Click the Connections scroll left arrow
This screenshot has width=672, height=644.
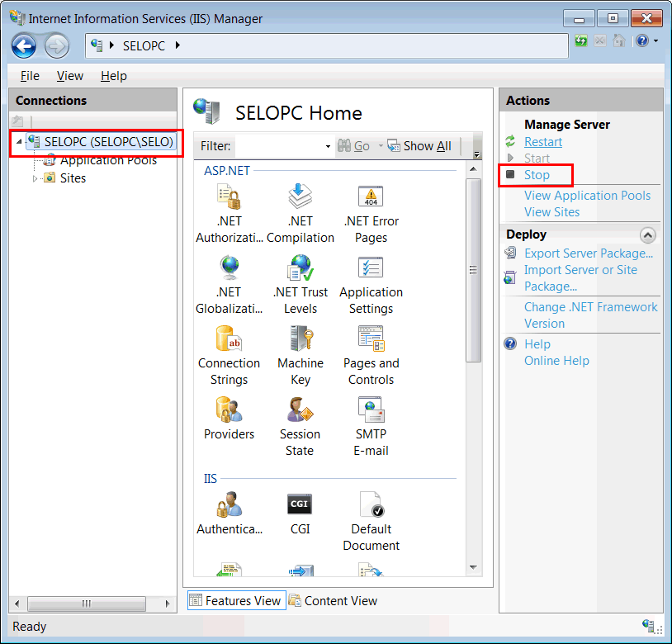(x=17, y=604)
